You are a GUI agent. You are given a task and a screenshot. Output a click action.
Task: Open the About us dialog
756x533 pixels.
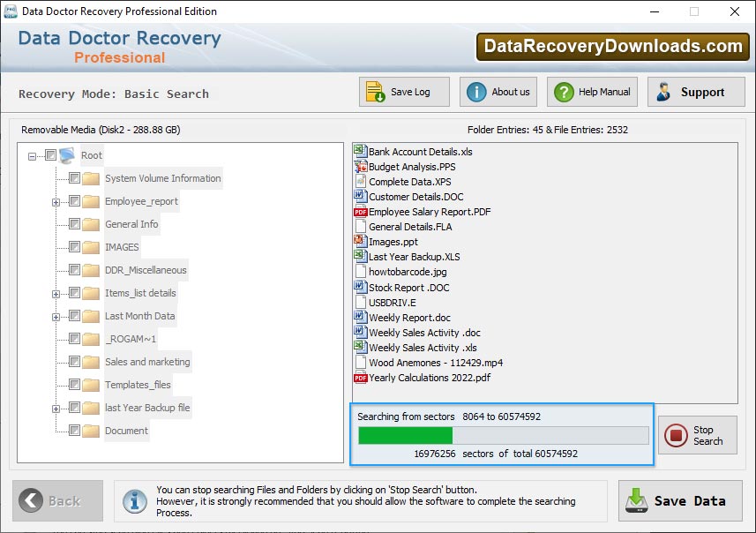click(x=498, y=92)
